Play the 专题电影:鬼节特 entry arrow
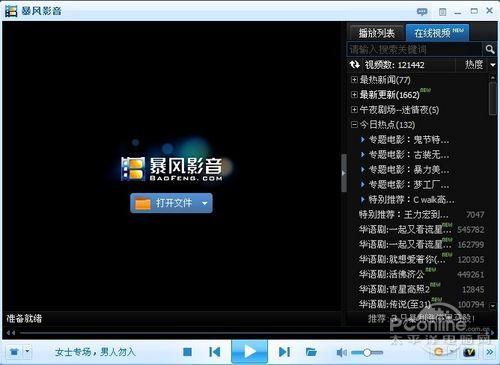 pos(363,139)
